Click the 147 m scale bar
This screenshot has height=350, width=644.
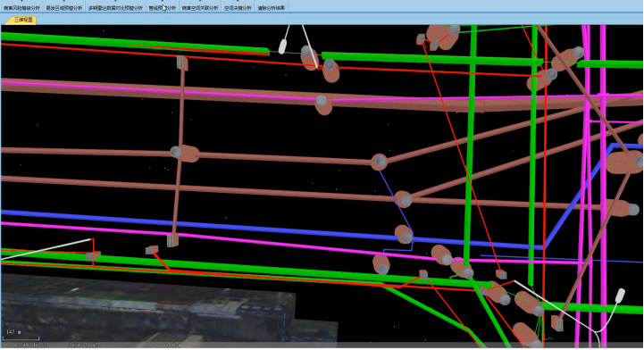[21, 336]
